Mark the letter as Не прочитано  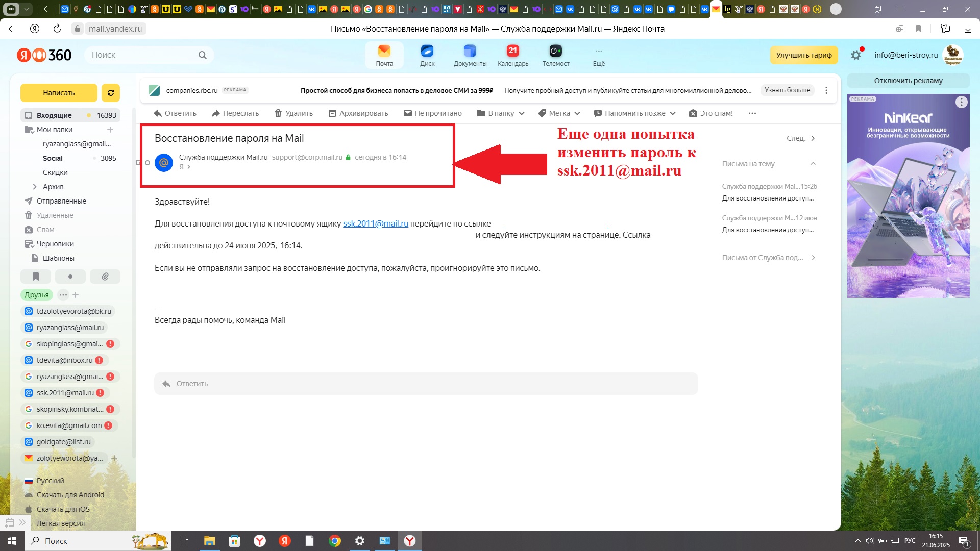point(433,113)
